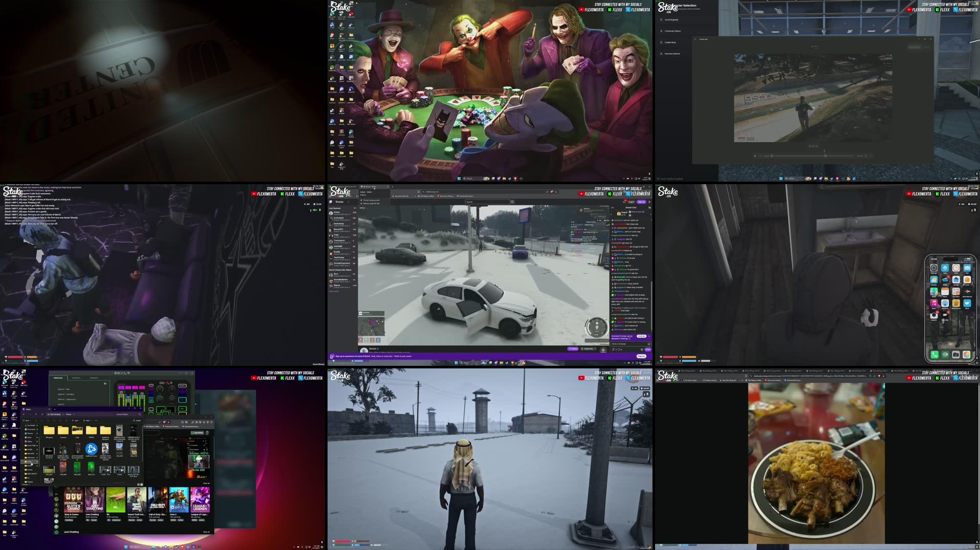Viewport: 980px width, 550px height.
Task: Click the Windows Start button on Joker desktop
Action: [x=459, y=179]
